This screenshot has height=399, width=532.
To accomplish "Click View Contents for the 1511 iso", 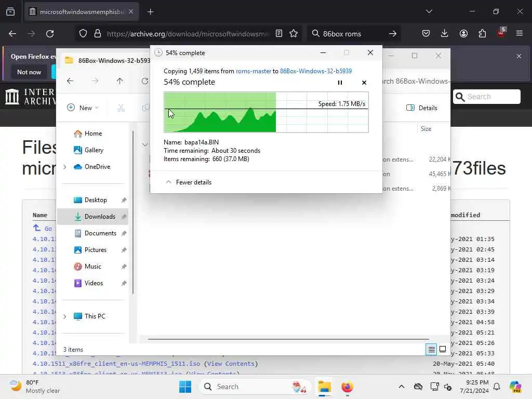I will click(231, 364).
